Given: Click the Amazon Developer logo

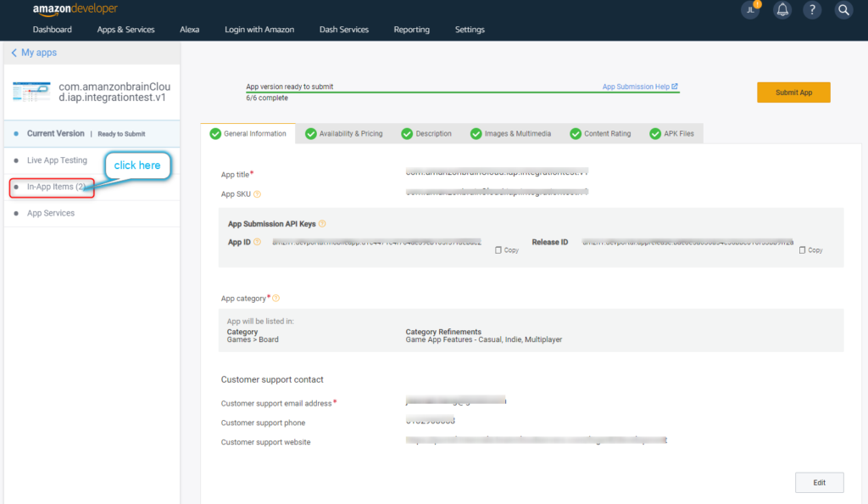Looking at the screenshot, I should pyautogui.click(x=75, y=9).
